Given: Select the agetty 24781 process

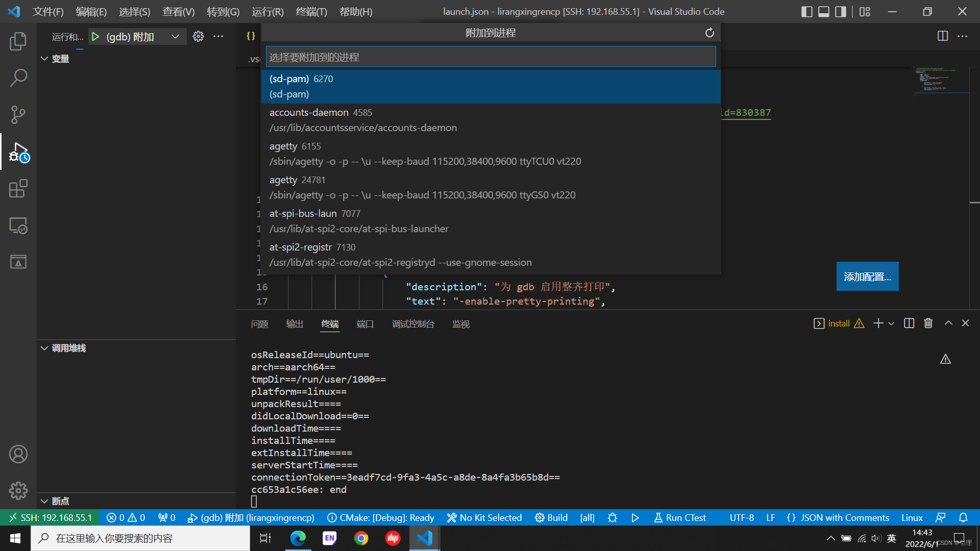Looking at the screenshot, I should pyautogui.click(x=491, y=188).
